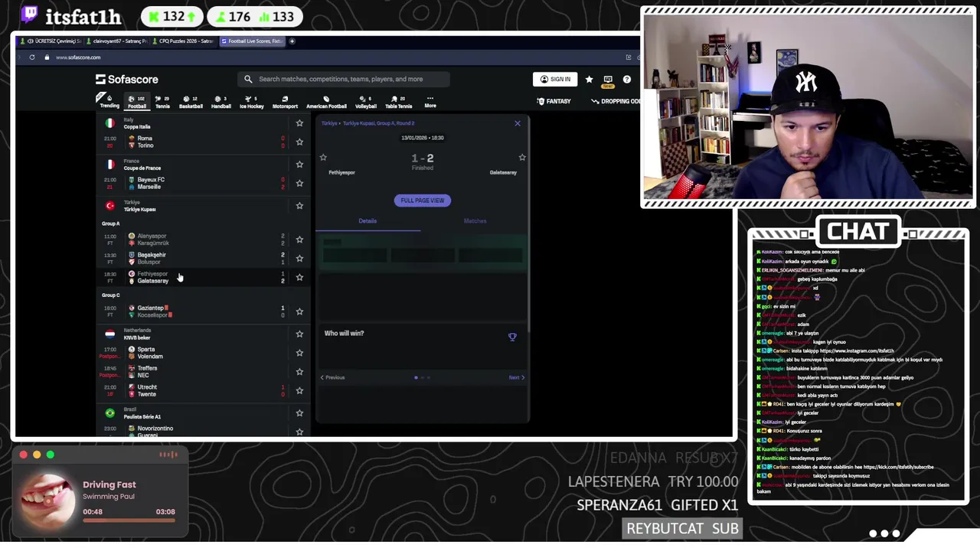980x551 pixels.
Task: Toggle favorite star for Coppa Italia league
Action: 299,123
